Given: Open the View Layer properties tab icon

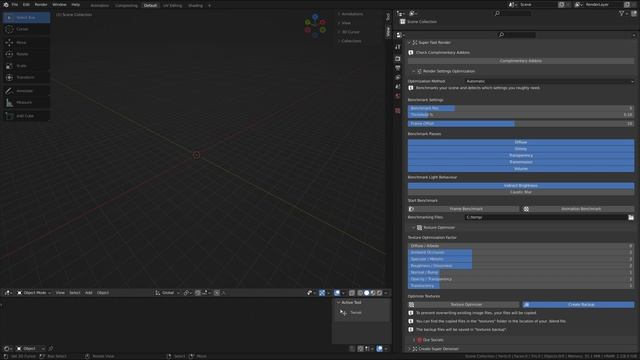Looking at the screenshot, I should (398, 77).
